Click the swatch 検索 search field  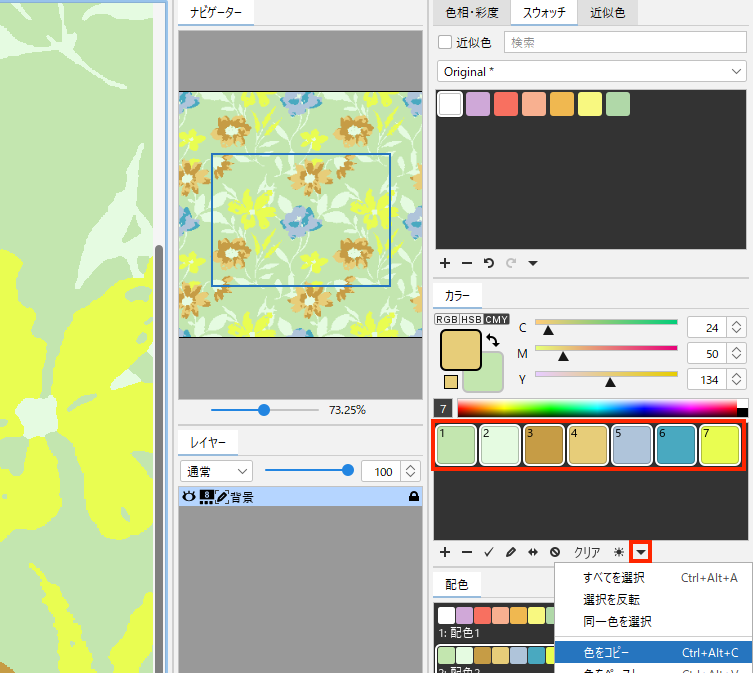tap(625, 42)
